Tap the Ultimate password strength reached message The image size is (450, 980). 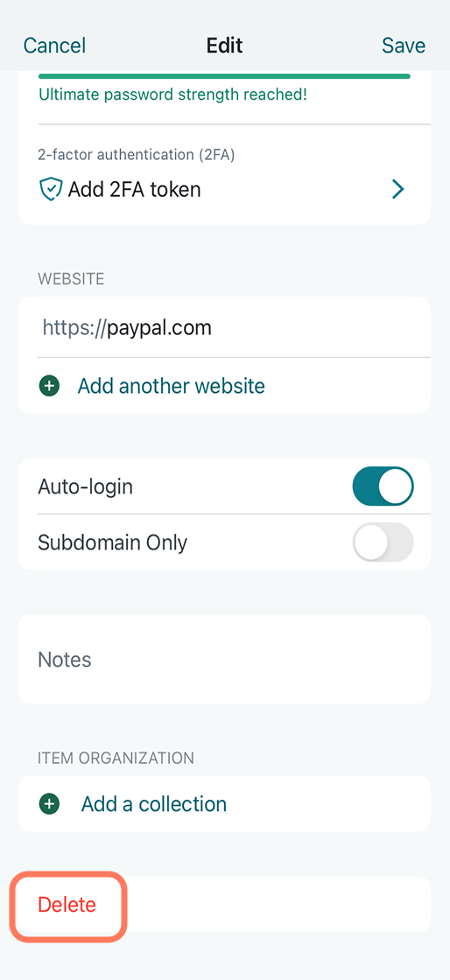[172, 96]
